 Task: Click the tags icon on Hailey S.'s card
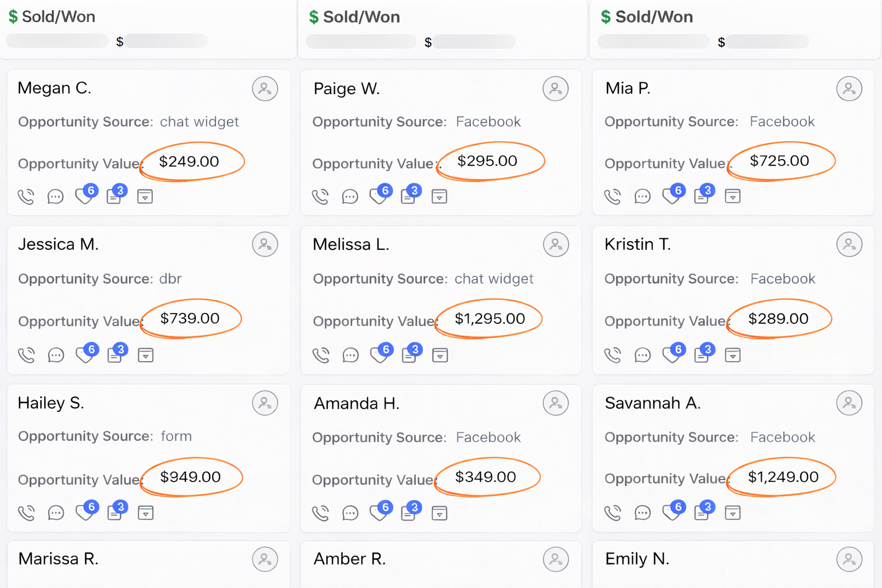(x=84, y=512)
